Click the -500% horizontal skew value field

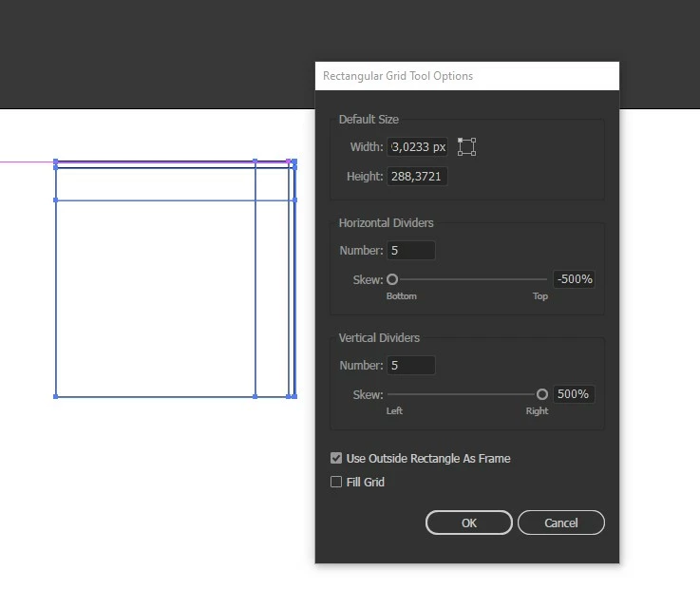(x=574, y=279)
